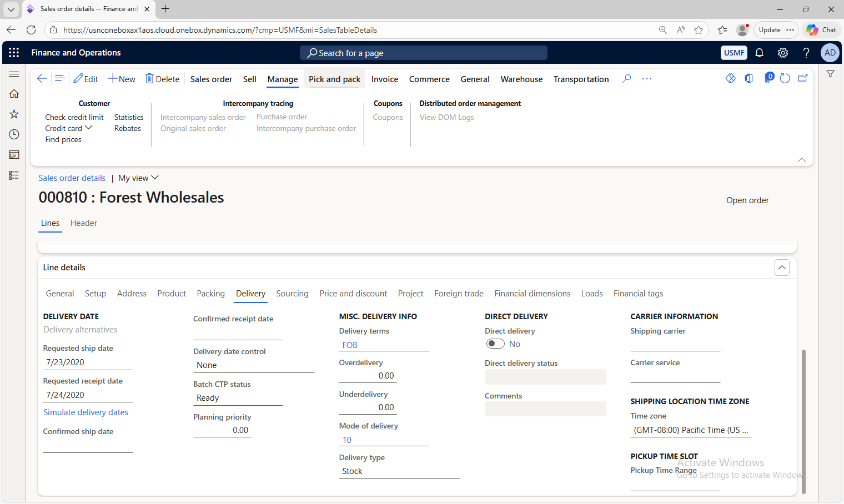Open customer Statistics
The height and width of the screenshot is (504, 844).
pos(129,117)
